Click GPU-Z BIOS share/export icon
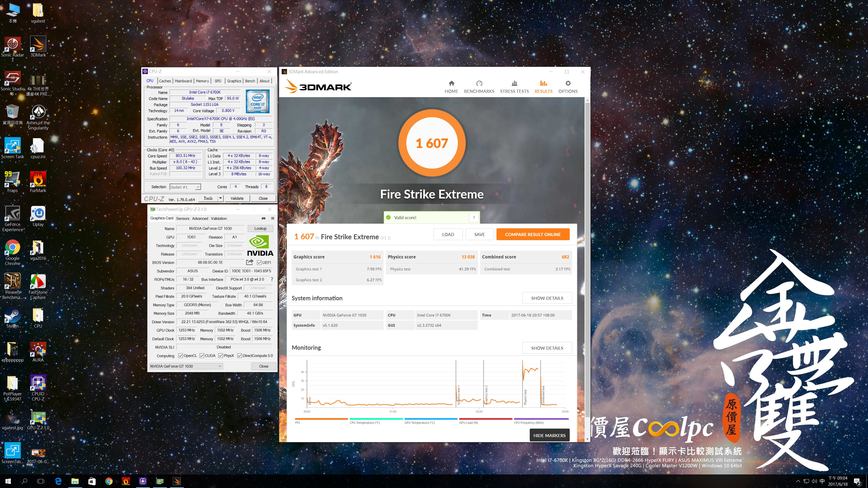 pos(250,262)
